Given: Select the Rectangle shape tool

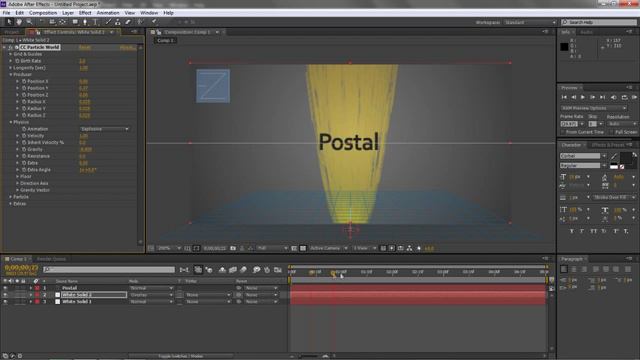Looking at the screenshot, I should [x=75, y=22].
